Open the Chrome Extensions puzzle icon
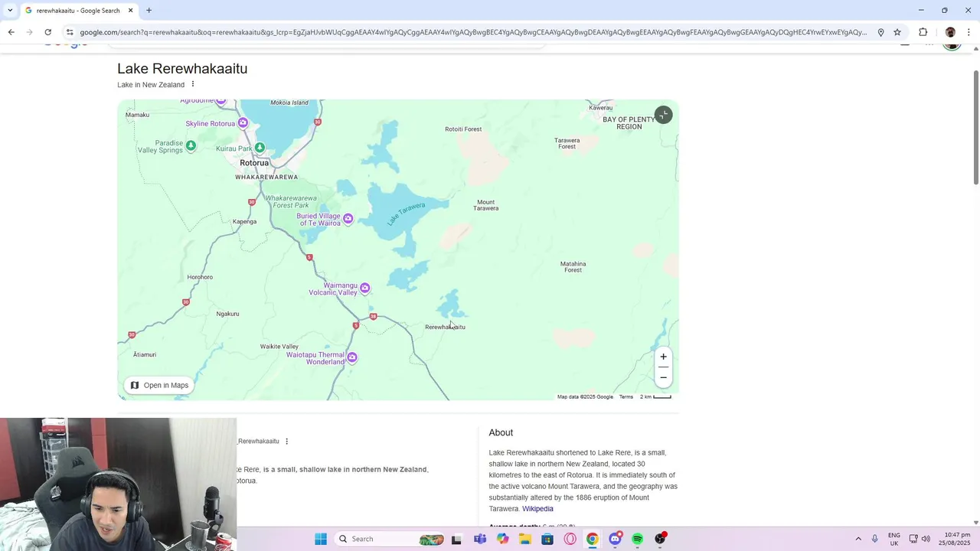The height and width of the screenshot is (551, 980). [x=923, y=32]
